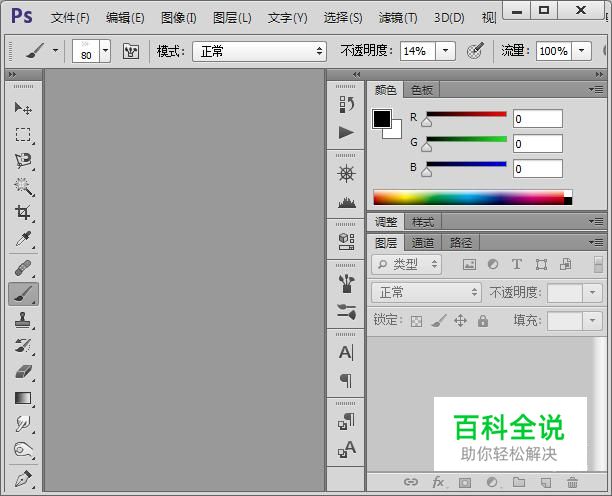Select the Move tool
Screen dimensions: 612x496
click(23, 108)
